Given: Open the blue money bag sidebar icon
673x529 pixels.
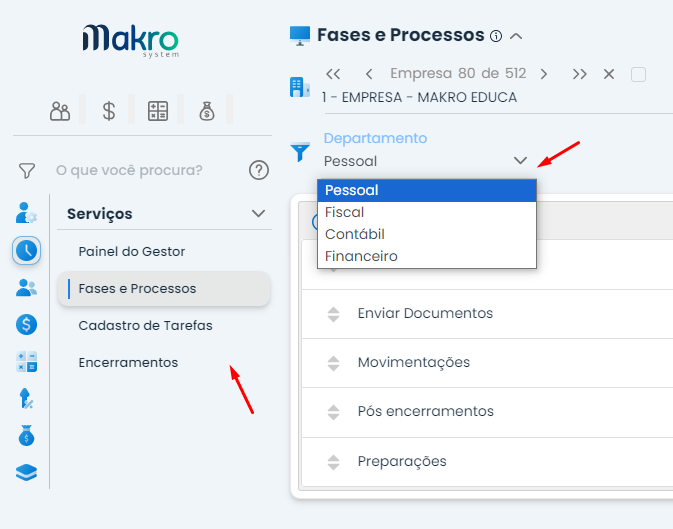Looking at the screenshot, I should (x=26, y=435).
